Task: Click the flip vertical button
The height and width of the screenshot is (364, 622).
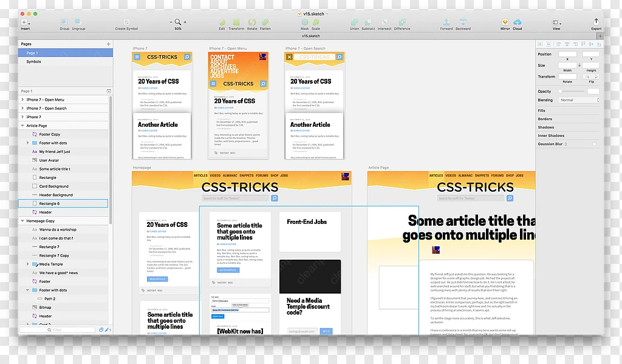Action: click(595, 76)
